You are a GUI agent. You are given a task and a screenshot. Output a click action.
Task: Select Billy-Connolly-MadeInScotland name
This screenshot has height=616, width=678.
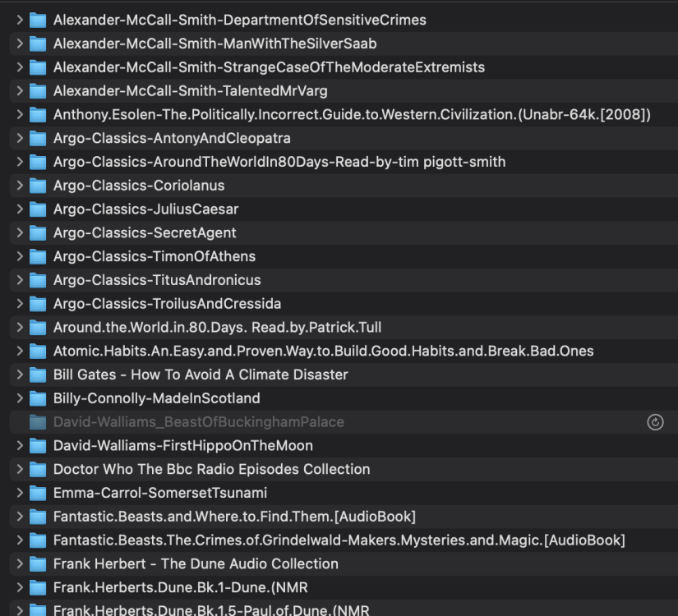click(156, 398)
